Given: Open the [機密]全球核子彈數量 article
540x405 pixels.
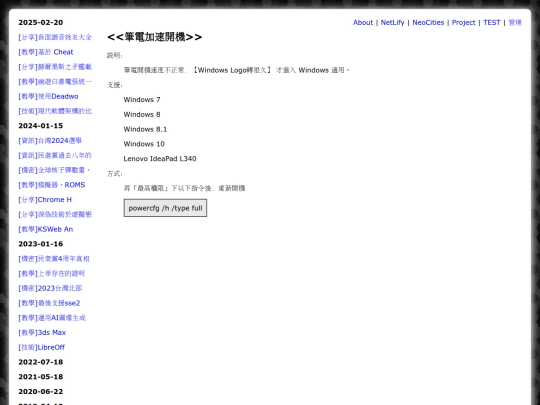Looking at the screenshot, I should tap(54, 170).
